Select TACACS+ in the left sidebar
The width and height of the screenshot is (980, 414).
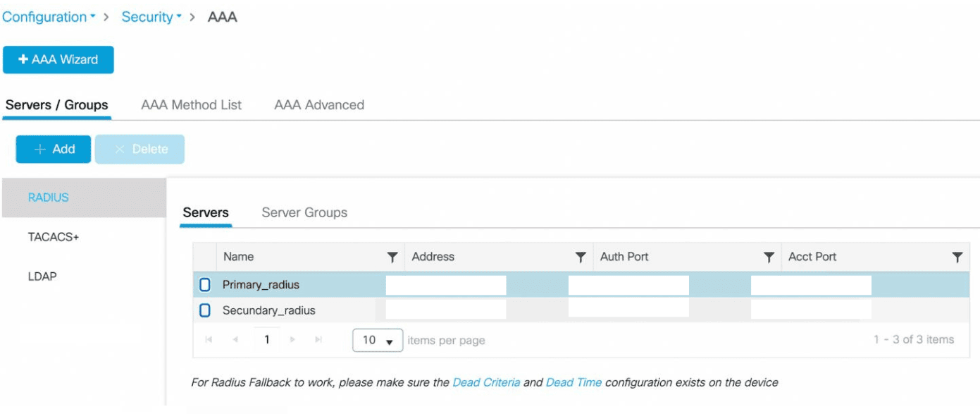pos(54,237)
